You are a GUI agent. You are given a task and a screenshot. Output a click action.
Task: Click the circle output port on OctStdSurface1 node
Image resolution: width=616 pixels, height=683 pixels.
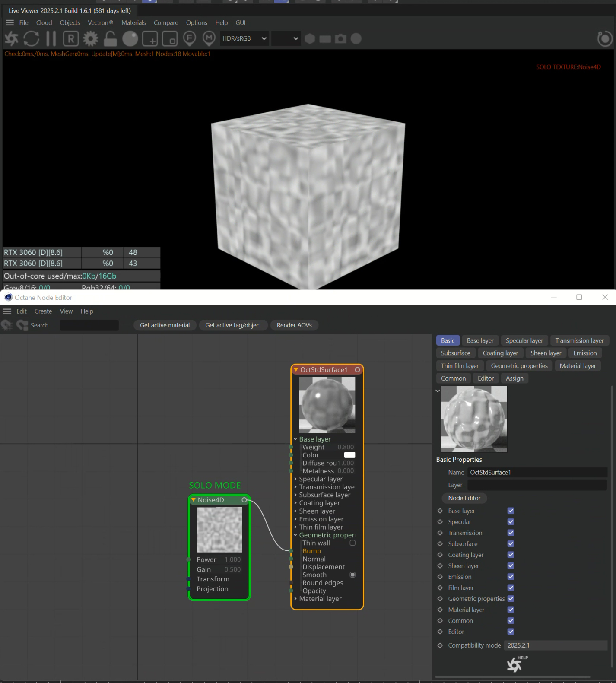(357, 370)
